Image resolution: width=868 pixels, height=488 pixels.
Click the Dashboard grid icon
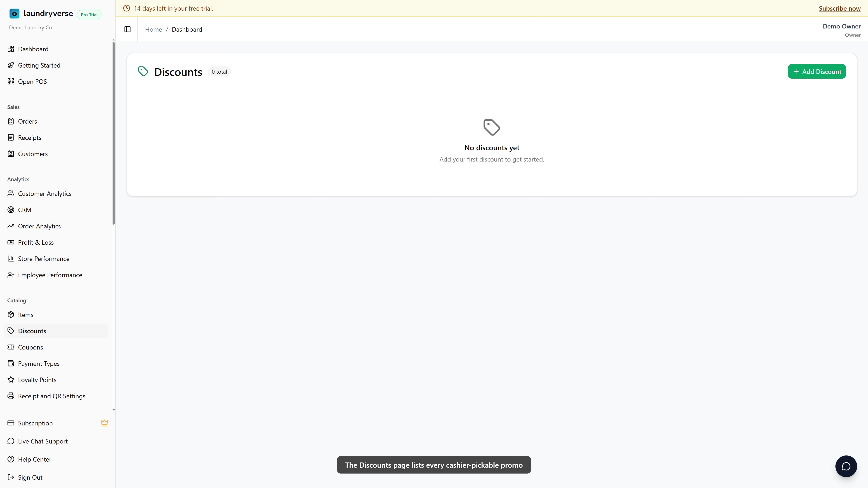[11, 49]
